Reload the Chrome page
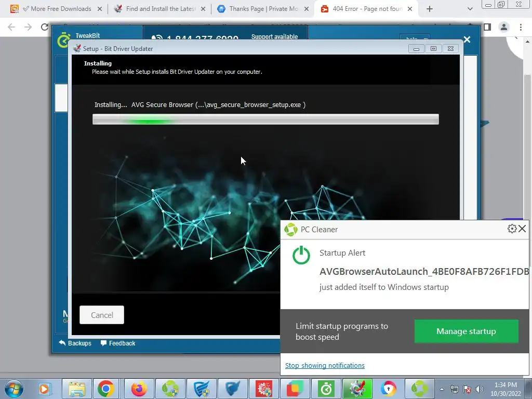 click(x=45, y=27)
